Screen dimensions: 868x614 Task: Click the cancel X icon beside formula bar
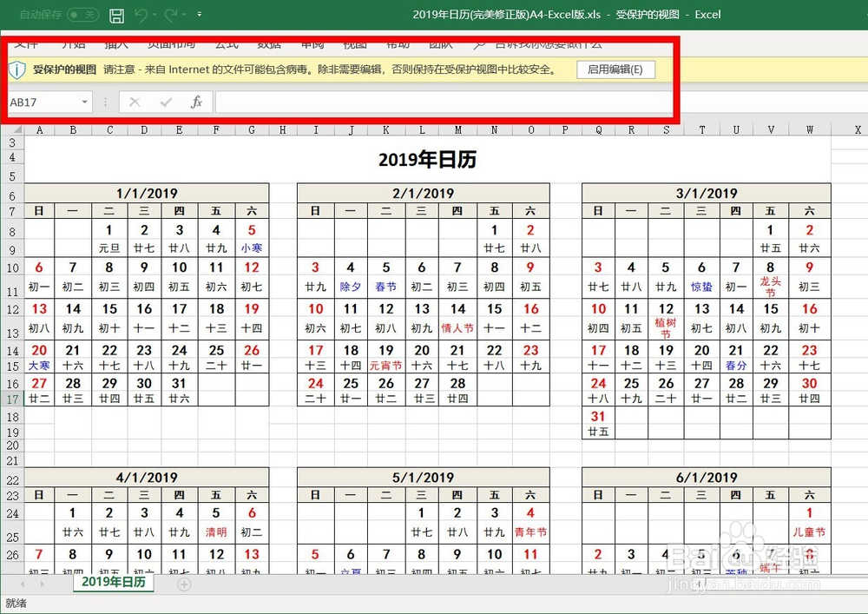pos(133,102)
